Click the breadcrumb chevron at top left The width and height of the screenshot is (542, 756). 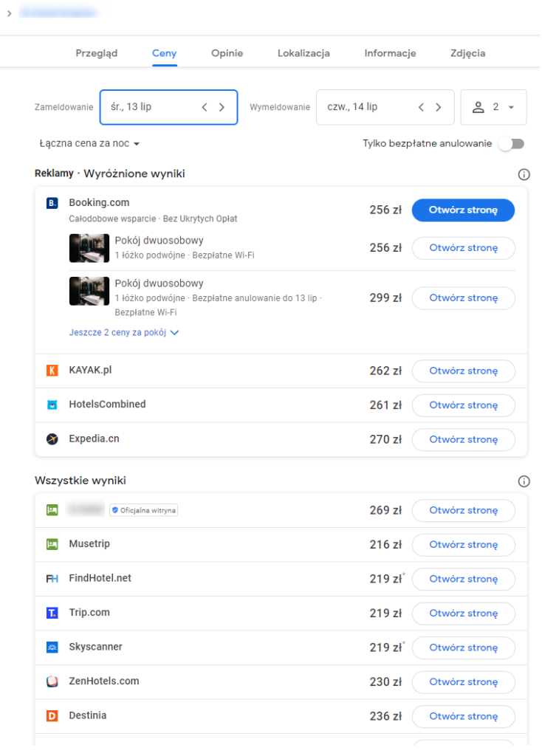(9, 13)
